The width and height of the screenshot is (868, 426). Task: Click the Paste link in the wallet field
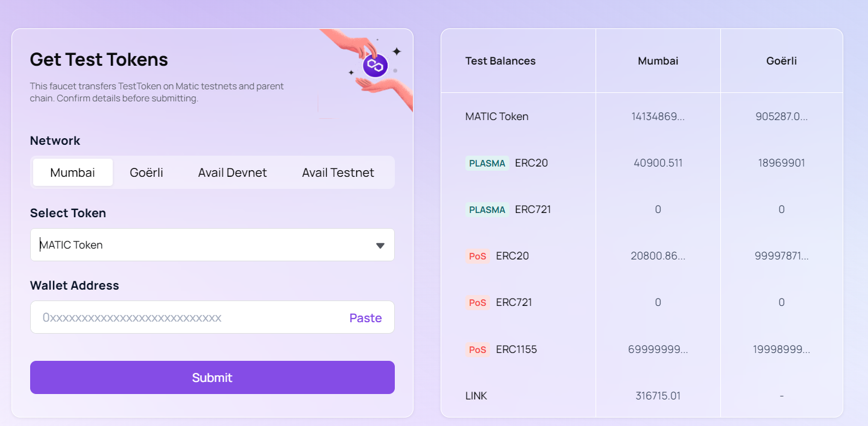click(365, 318)
